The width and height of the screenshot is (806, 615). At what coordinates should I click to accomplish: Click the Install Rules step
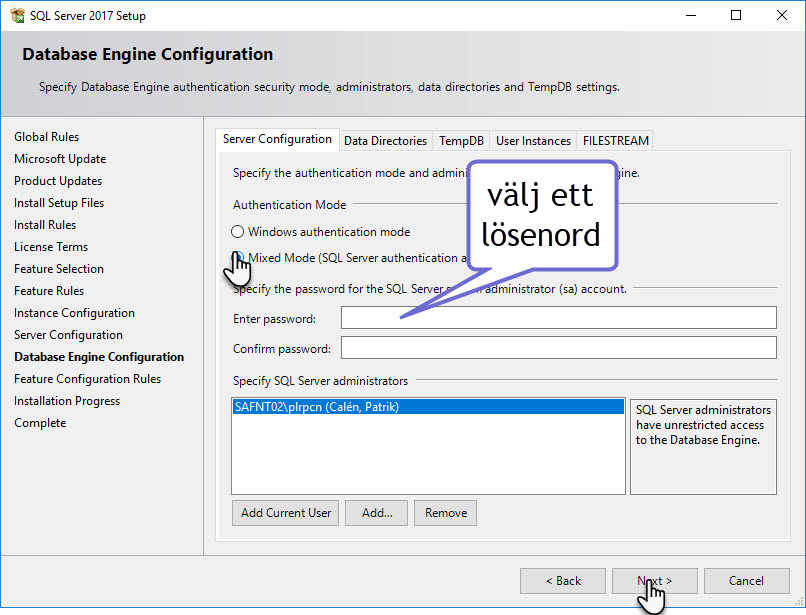pos(45,225)
